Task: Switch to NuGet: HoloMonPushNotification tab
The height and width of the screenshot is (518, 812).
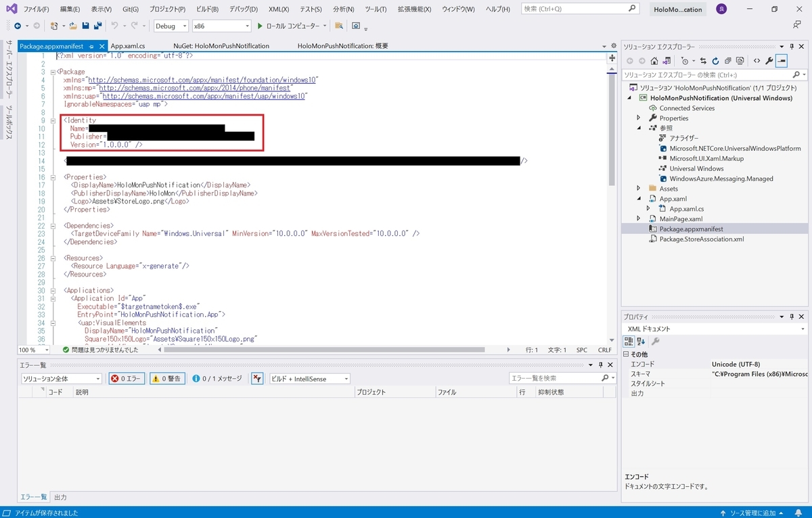Action: (221, 46)
